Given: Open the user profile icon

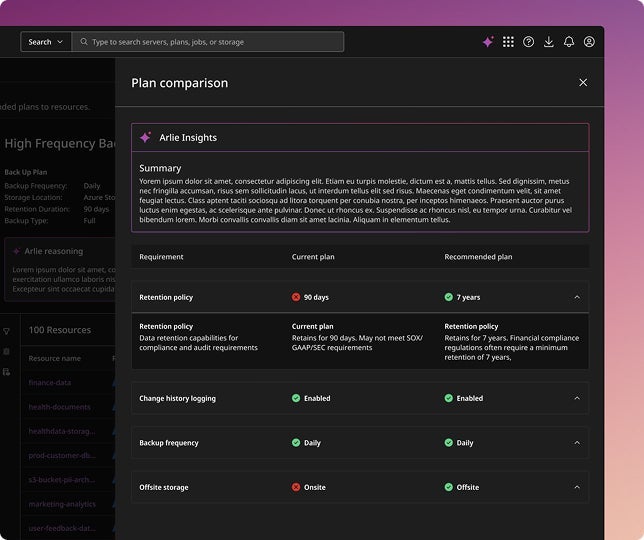Looking at the screenshot, I should tap(589, 42).
